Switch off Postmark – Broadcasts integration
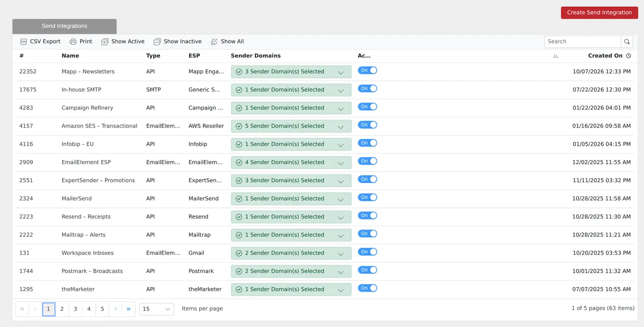Image resolution: width=644 pixels, height=327 pixels. [368, 270]
